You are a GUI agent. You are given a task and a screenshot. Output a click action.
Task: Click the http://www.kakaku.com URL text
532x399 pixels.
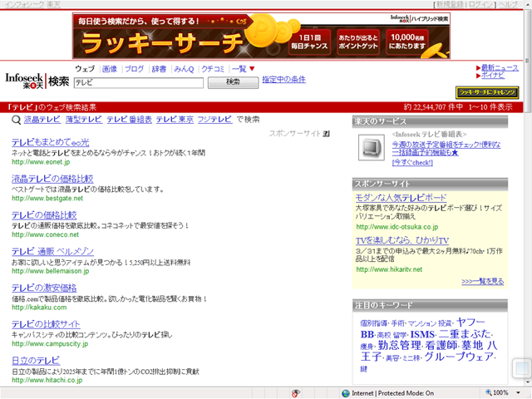pos(39,308)
